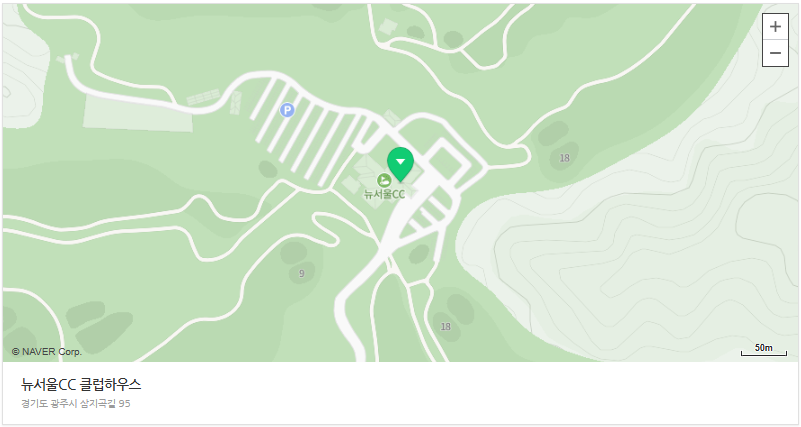Select the green location pin marker
The image size is (801, 427).
400,164
